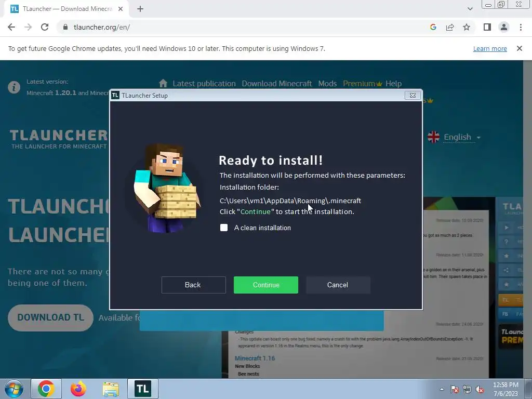Focus the tlauncher.org/en/ address bar
The image size is (532, 399).
pyautogui.click(x=237, y=27)
